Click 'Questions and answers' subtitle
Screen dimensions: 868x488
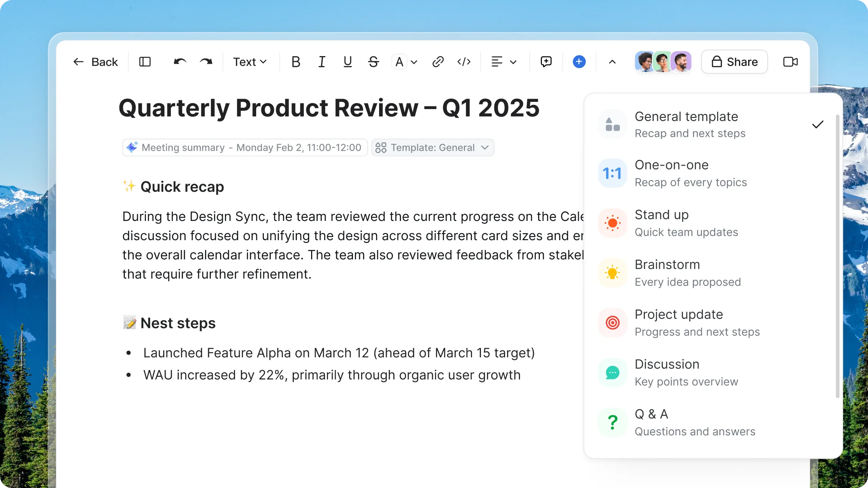tap(695, 432)
